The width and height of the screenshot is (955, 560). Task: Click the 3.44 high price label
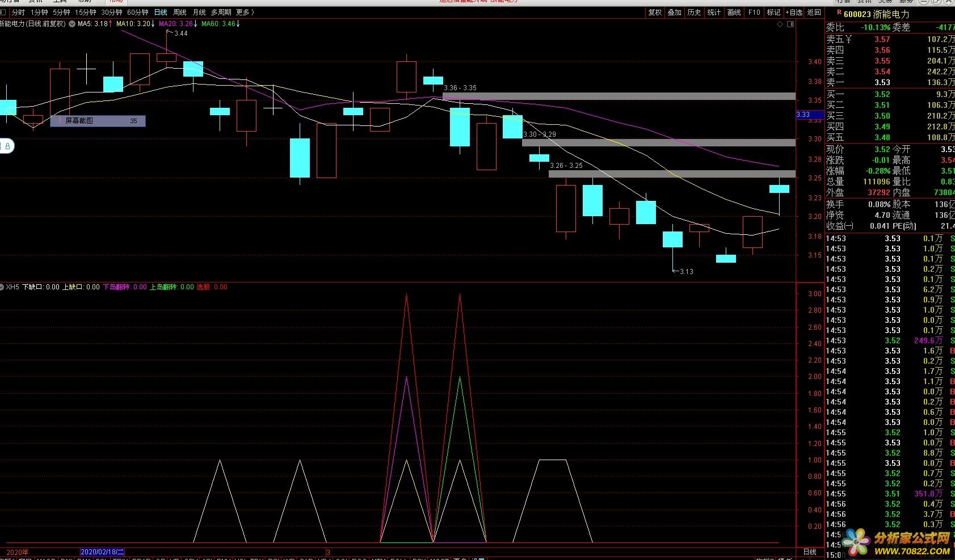(180, 33)
